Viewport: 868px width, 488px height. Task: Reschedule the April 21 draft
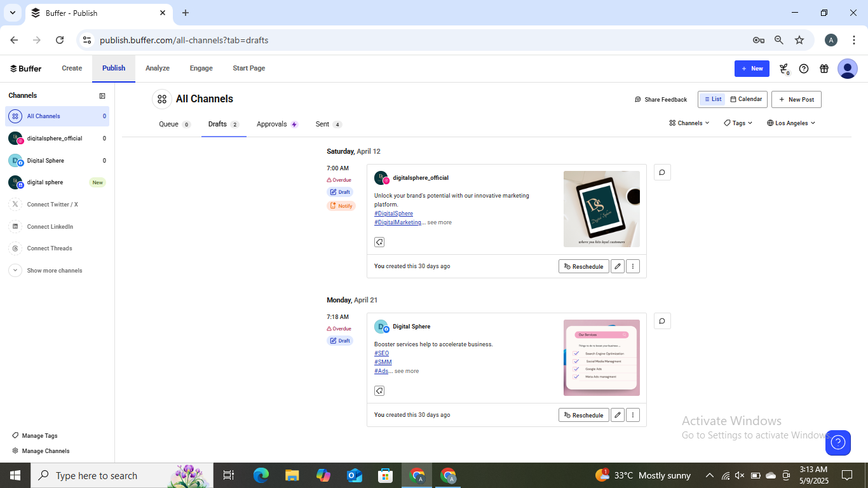pyautogui.click(x=584, y=415)
